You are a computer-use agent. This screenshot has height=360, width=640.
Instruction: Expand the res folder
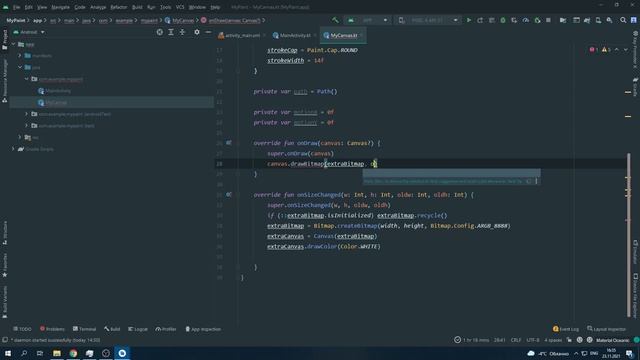[20, 137]
